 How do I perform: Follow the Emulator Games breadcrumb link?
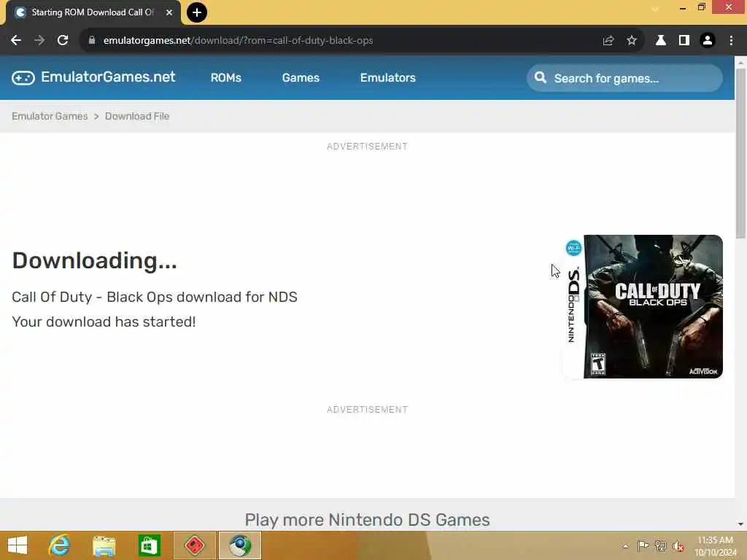[50, 116]
